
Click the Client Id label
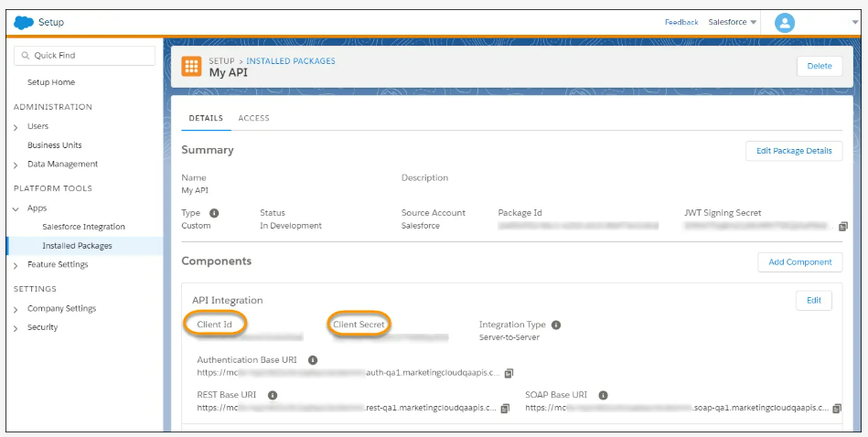pos(214,325)
